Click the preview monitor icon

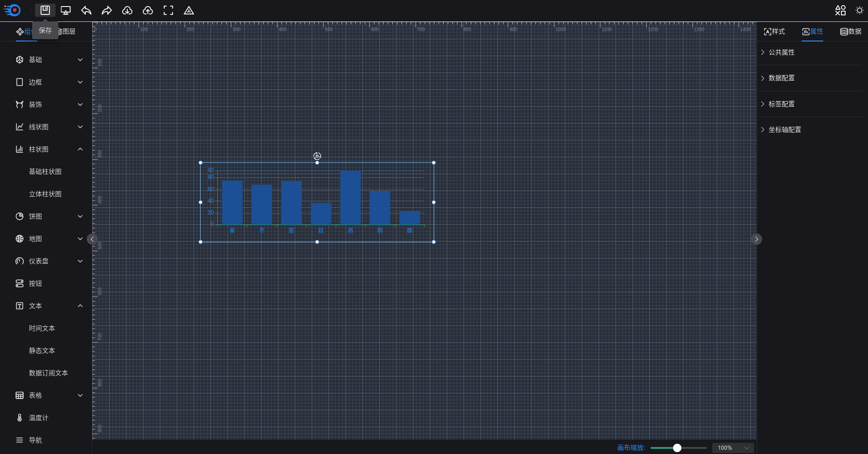(66, 10)
